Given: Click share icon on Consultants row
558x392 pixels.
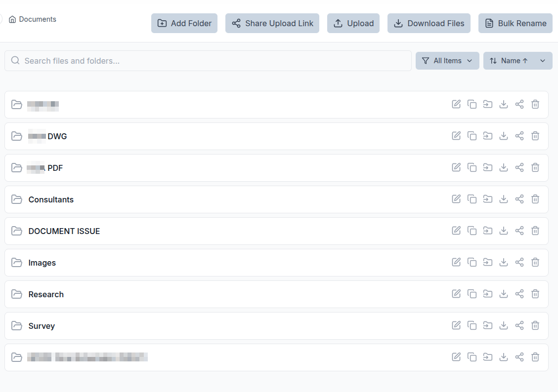Looking at the screenshot, I should (519, 199).
